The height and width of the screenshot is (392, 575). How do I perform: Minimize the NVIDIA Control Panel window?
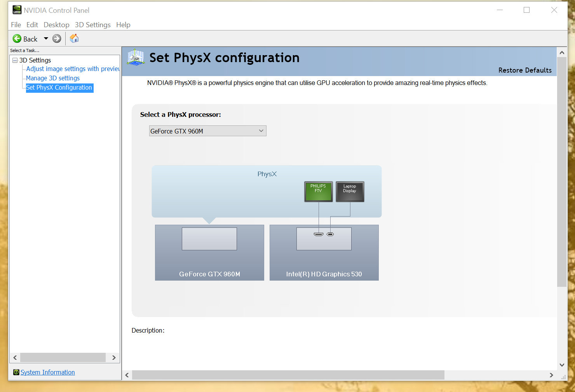pyautogui.click(x=500, y=10)
